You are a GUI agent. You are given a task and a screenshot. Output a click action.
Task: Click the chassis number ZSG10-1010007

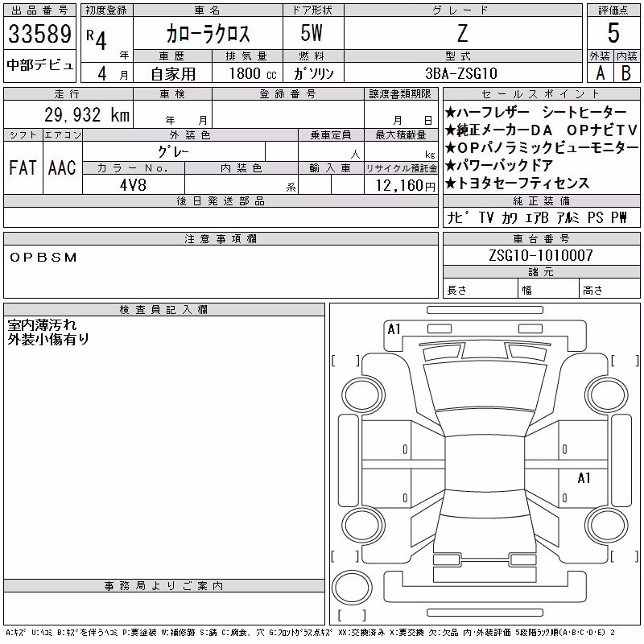point(541,255)
